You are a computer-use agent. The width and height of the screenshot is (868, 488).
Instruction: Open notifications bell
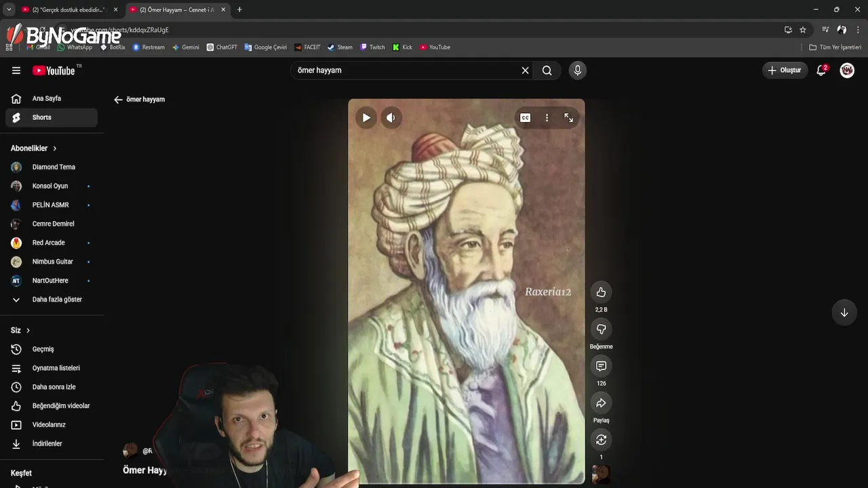tap(821, 70)
